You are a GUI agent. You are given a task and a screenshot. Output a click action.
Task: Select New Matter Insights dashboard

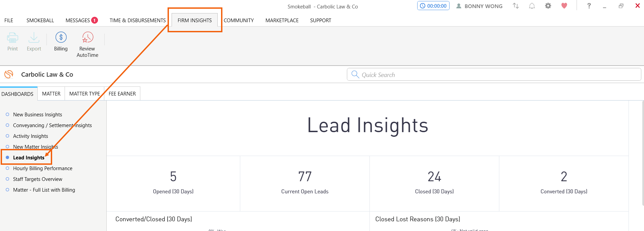35,147
